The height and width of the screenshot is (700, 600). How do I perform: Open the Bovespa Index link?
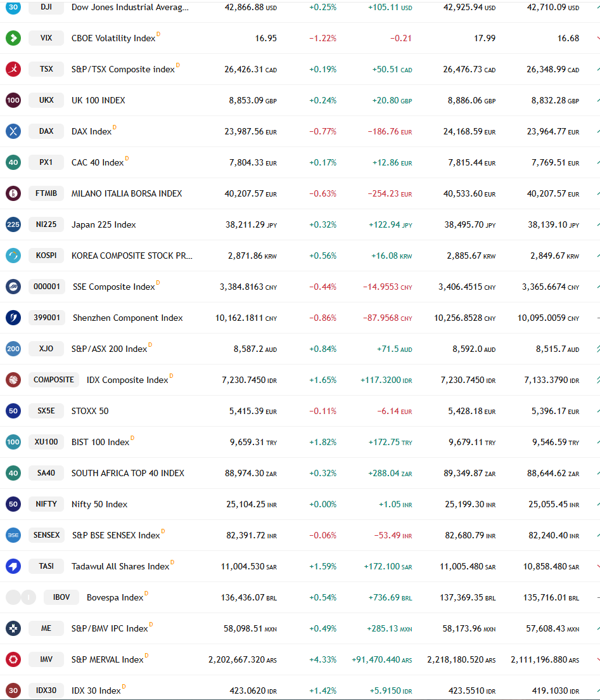coord(115,597)
